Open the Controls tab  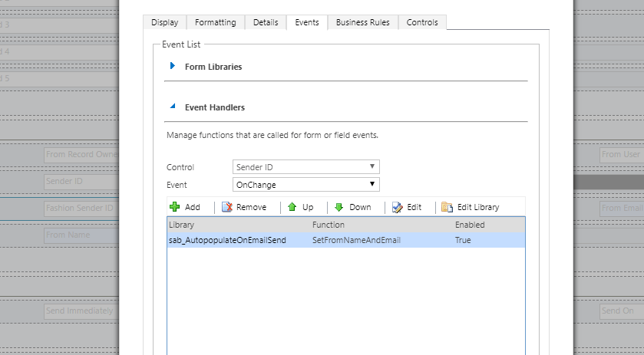[423, 23]
